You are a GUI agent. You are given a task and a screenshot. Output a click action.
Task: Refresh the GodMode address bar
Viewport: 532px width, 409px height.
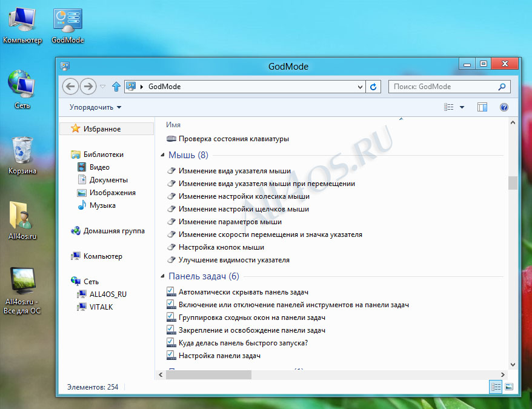(x=373, y=87)
